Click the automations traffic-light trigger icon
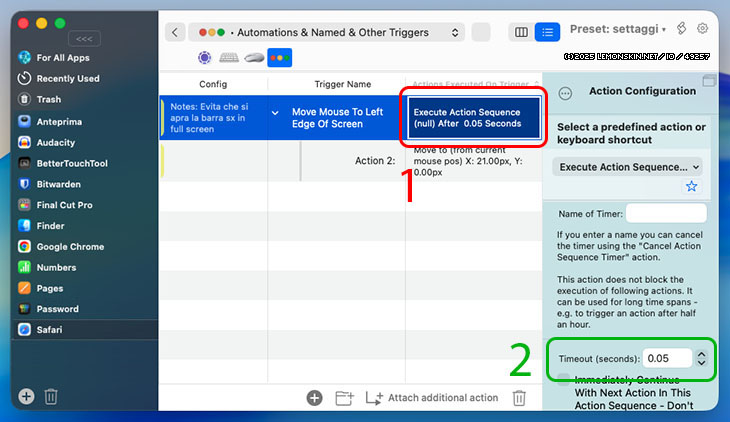 coord(280,58)
